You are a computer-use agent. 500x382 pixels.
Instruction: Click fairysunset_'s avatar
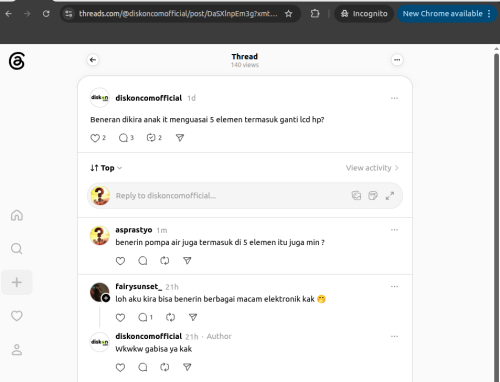coord(100,292)
